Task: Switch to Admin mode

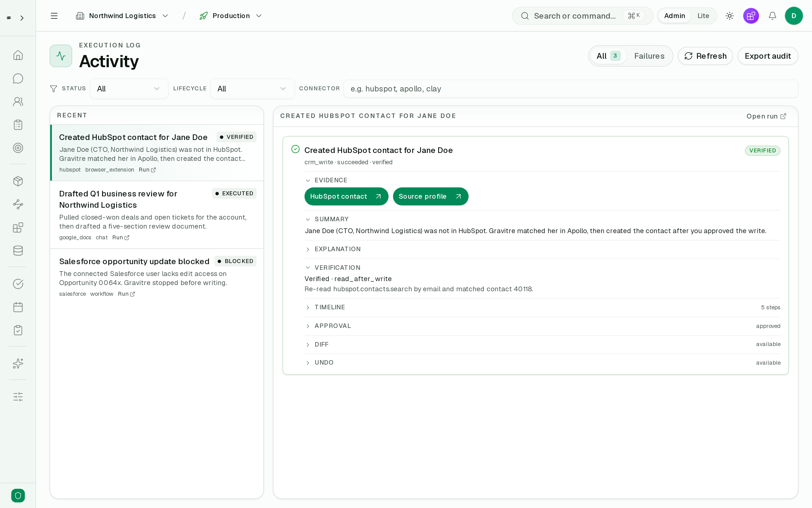Action: [674, 16]
